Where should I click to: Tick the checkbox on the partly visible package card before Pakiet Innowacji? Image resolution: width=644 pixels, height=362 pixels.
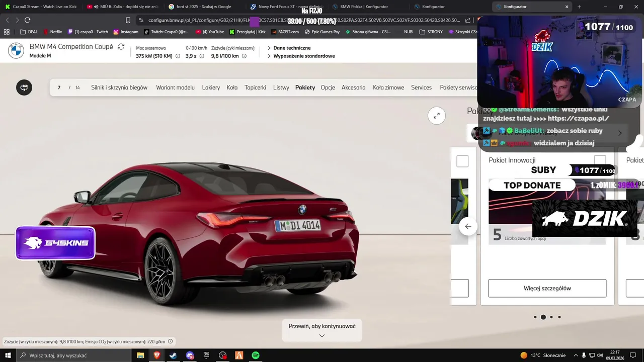pos(462,161)
